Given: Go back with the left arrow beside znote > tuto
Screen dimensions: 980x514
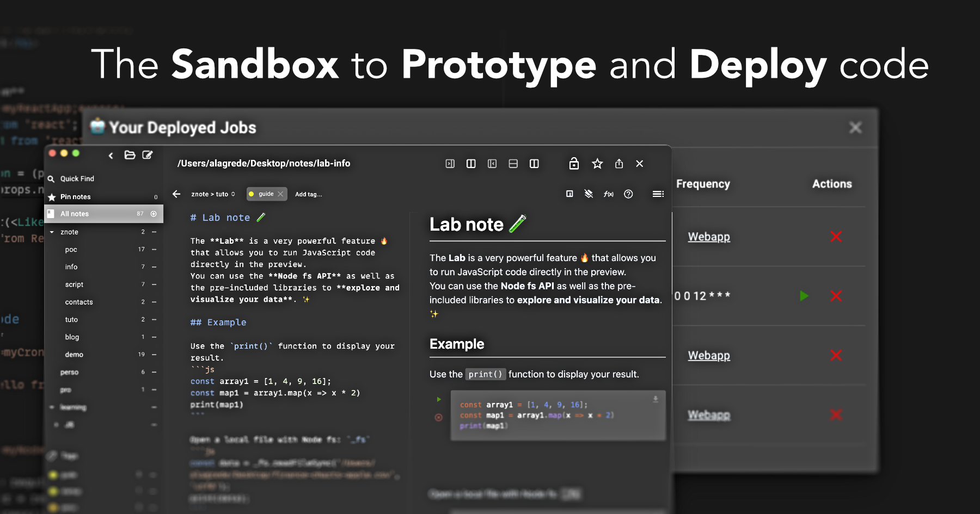Looking at the screenshot, I should (176, 194).
